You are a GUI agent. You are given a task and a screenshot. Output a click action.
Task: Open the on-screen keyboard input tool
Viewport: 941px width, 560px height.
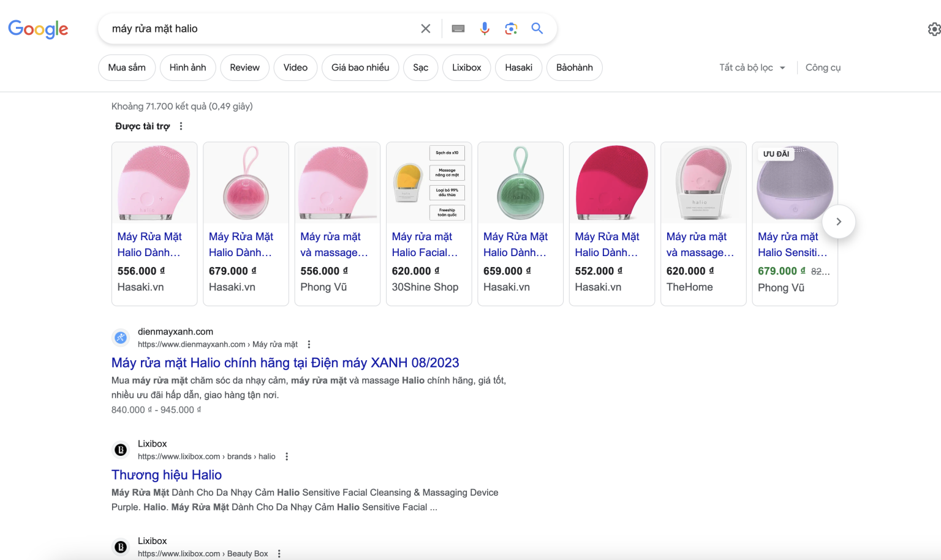click(458, 29)
